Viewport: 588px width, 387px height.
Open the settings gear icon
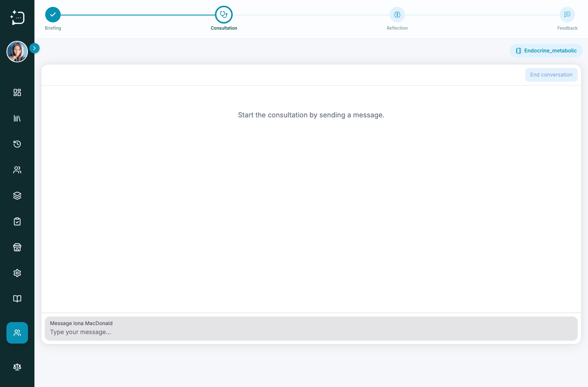click(17, 273)
